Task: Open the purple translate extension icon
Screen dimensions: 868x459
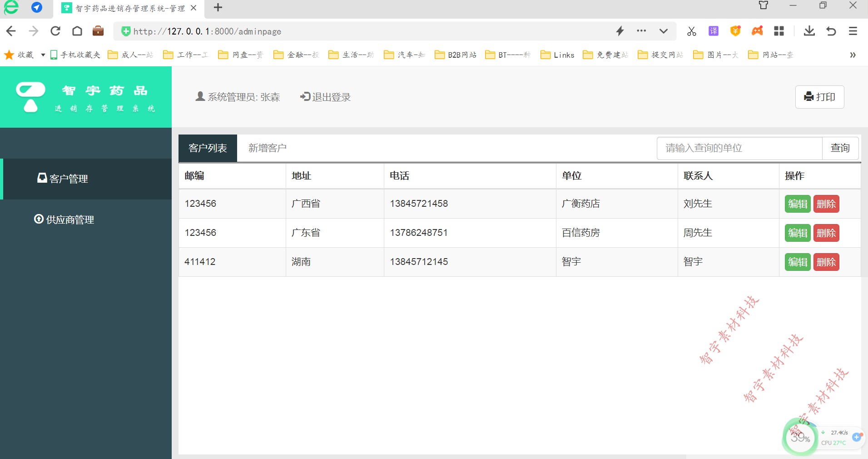Action: coord(714,31)
